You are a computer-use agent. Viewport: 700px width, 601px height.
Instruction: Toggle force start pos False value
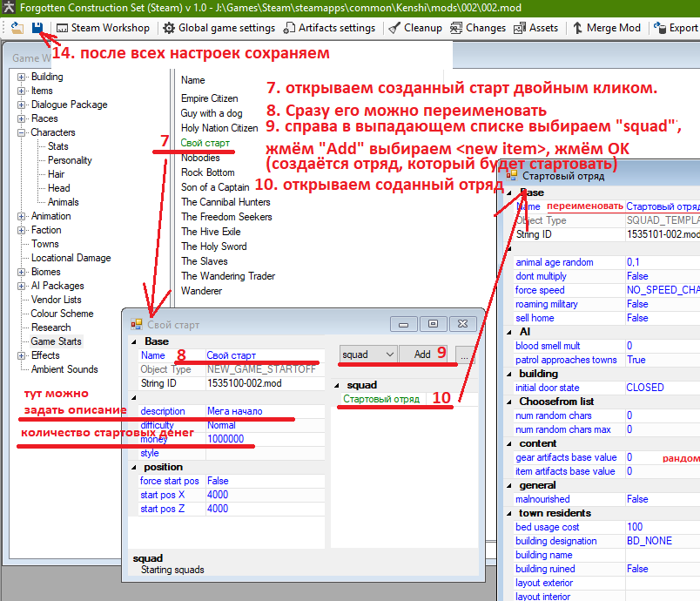266,481
